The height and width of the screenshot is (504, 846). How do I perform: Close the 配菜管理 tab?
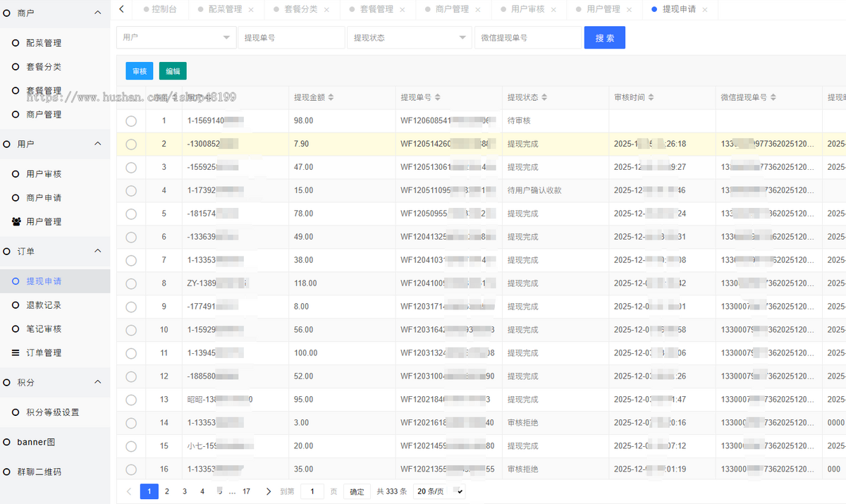(251, 10)
